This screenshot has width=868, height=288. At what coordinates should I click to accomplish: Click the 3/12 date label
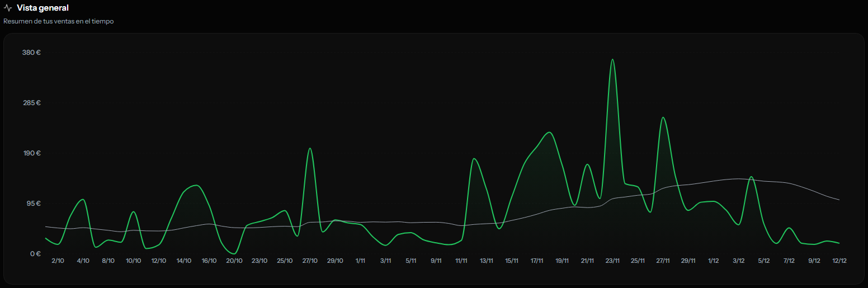pos(739,261)
